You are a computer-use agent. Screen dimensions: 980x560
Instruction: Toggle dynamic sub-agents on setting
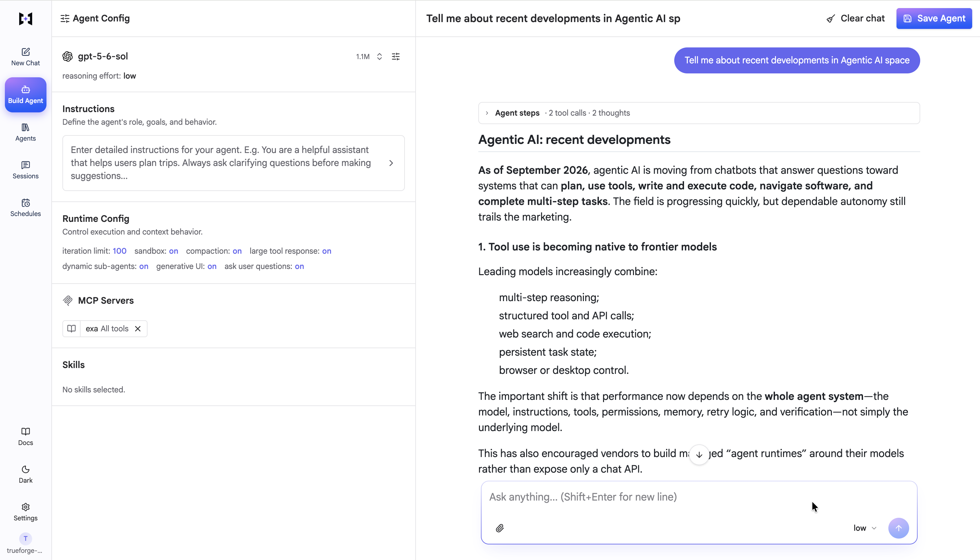point(144,266)
